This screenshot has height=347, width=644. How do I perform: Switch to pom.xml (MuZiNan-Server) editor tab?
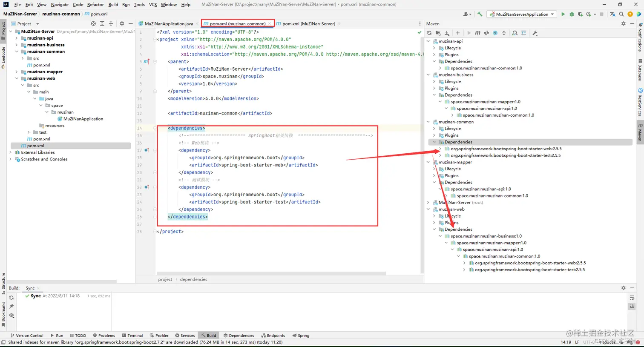[x=308, y=23]
